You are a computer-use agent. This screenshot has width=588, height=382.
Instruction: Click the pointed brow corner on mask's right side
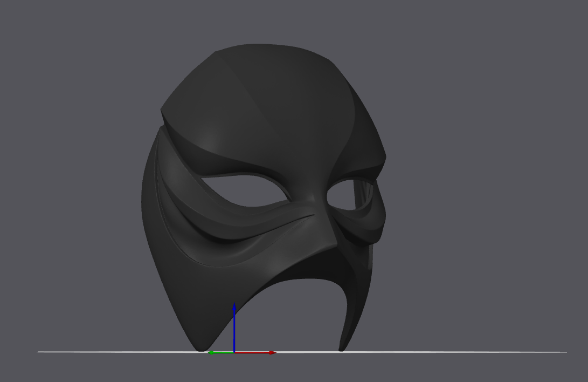point(384,157)
